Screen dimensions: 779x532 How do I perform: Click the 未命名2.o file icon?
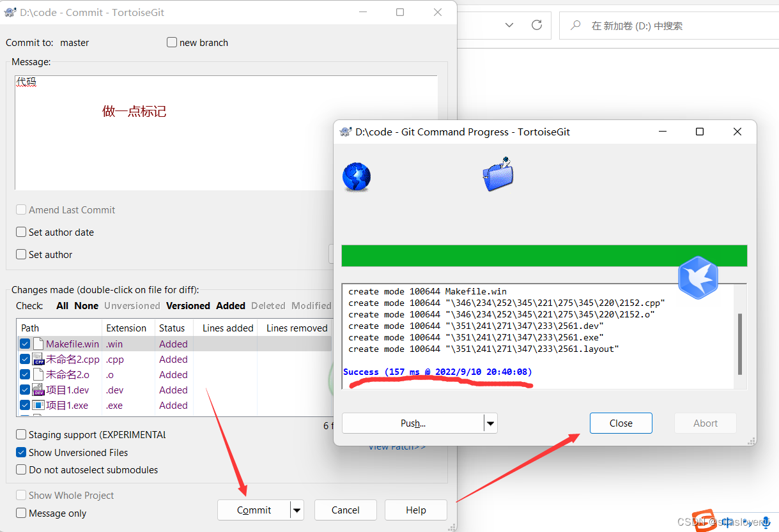coord(38,374)
